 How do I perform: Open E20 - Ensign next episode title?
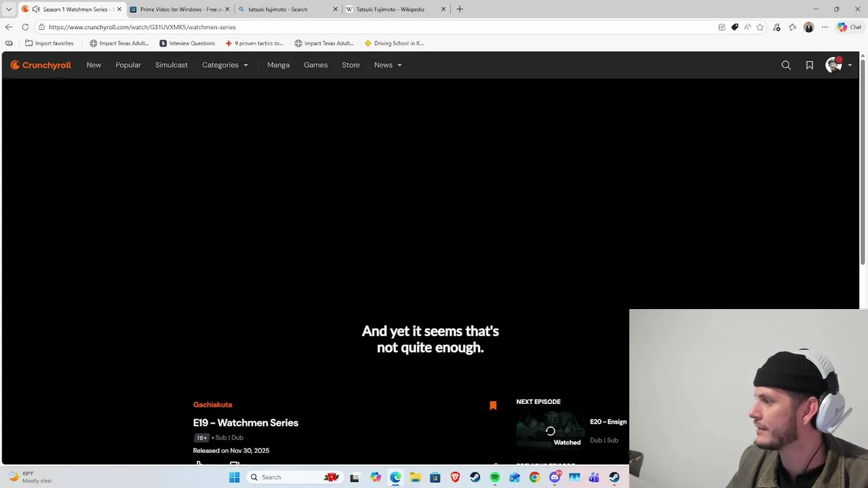[x=608, y=422]
